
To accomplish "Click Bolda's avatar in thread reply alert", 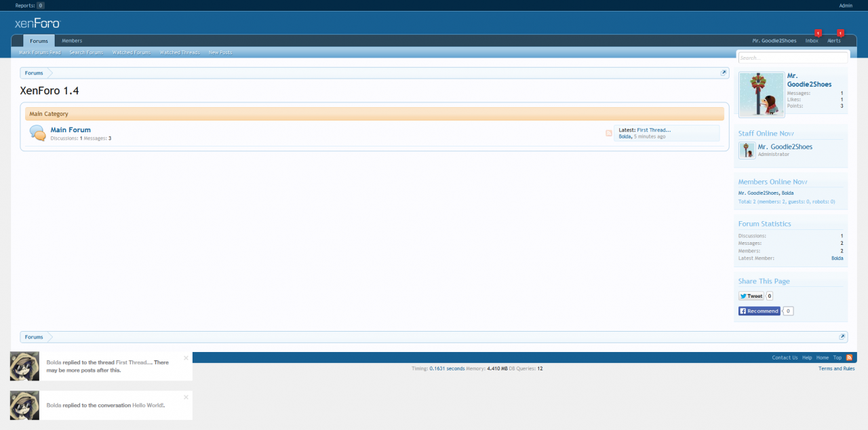I will coord(24,366).
